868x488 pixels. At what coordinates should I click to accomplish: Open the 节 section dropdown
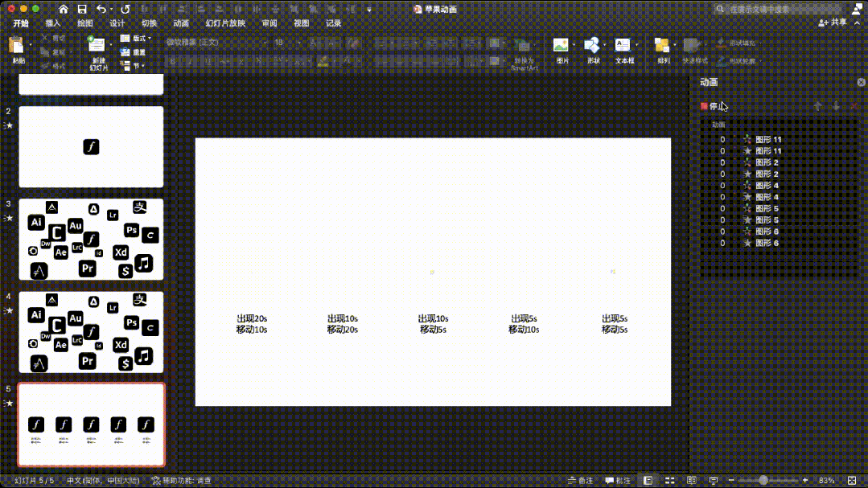click(x=133, y=66)
